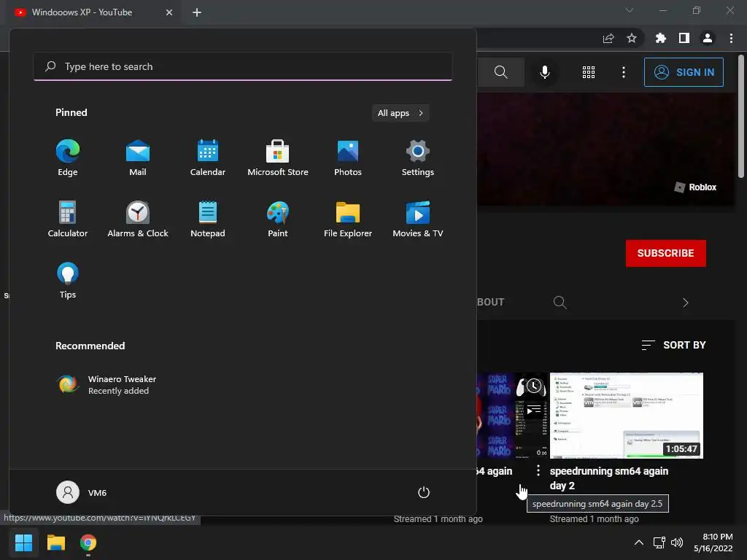Add Super Mario video to queue
The image size is (747, 560).
coord(533,410)
